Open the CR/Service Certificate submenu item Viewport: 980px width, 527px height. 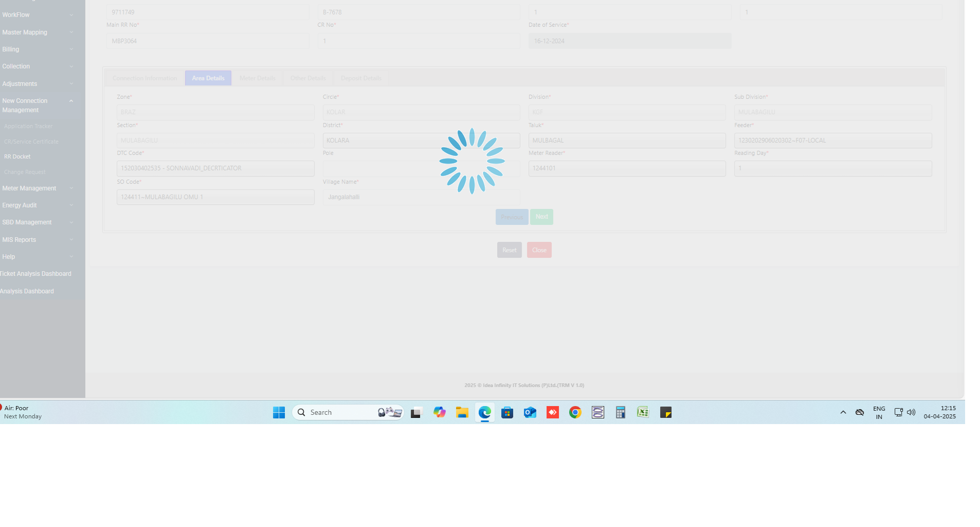(31, 142)
